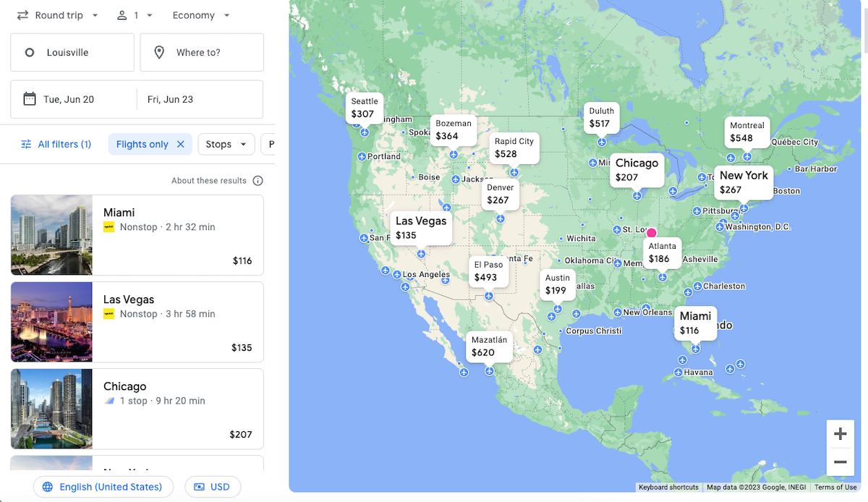
Task: Change currency with the USD button
Action: [x=213, y=487]
